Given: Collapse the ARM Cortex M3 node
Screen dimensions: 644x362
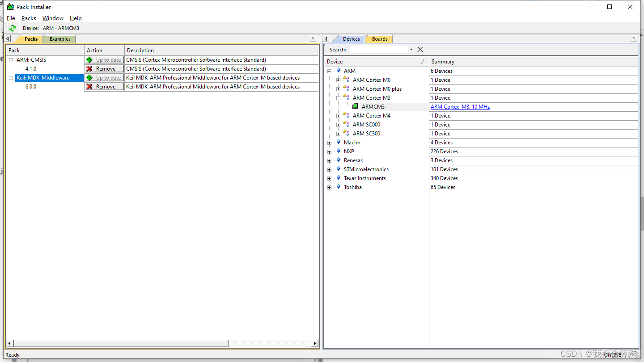Looking at the screenshot, I should (x=339, y=98).
